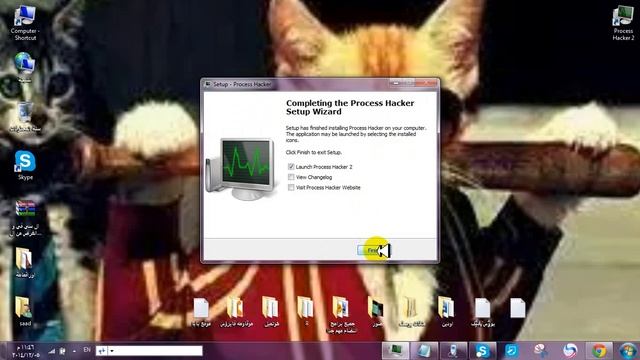This screenshot has width=640, height=360.
Task: Switch to Skype in the taskbar
Action: point(482,351)
